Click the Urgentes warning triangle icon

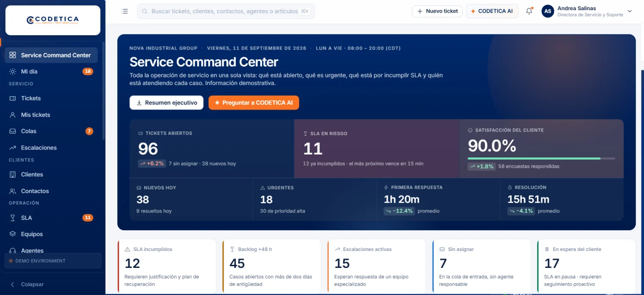coord(263,188)
